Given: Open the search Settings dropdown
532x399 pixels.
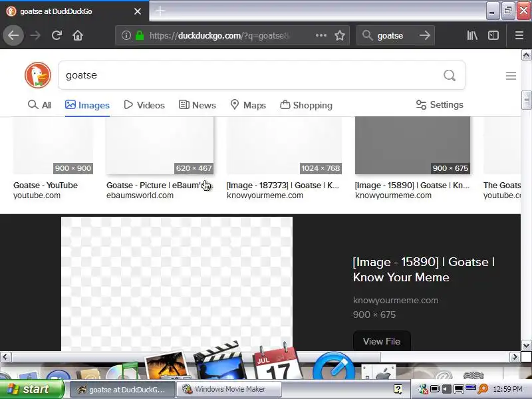Looking at the screenshot, I should [x=440, y=105].
